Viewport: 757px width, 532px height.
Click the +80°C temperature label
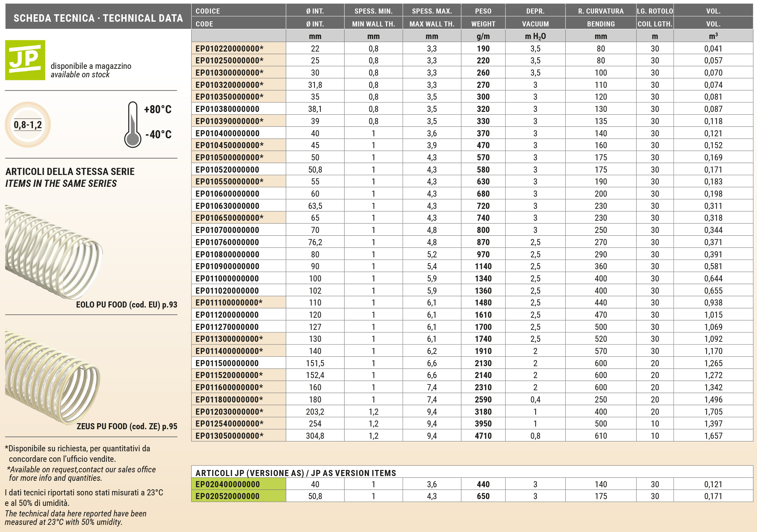[158, 110]
